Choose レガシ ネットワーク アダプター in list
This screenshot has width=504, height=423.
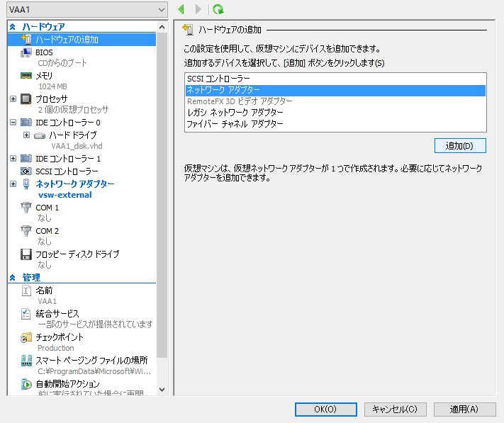(x=335, y=113)
